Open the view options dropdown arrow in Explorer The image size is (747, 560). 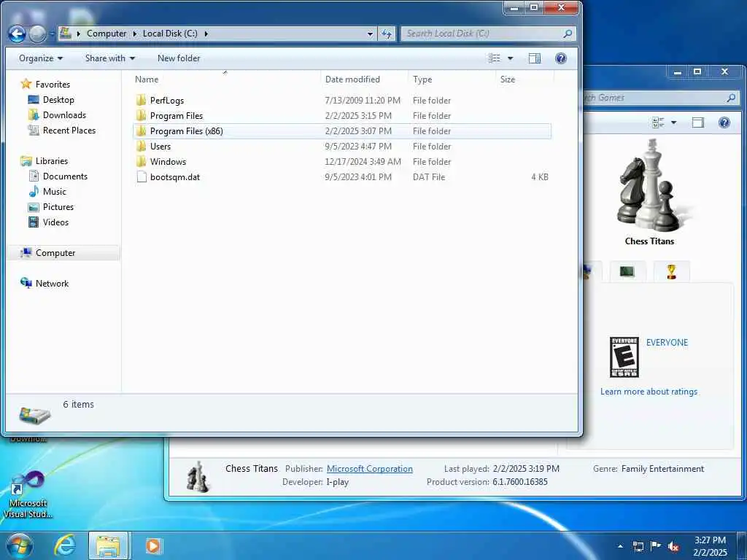coord(510,58)
